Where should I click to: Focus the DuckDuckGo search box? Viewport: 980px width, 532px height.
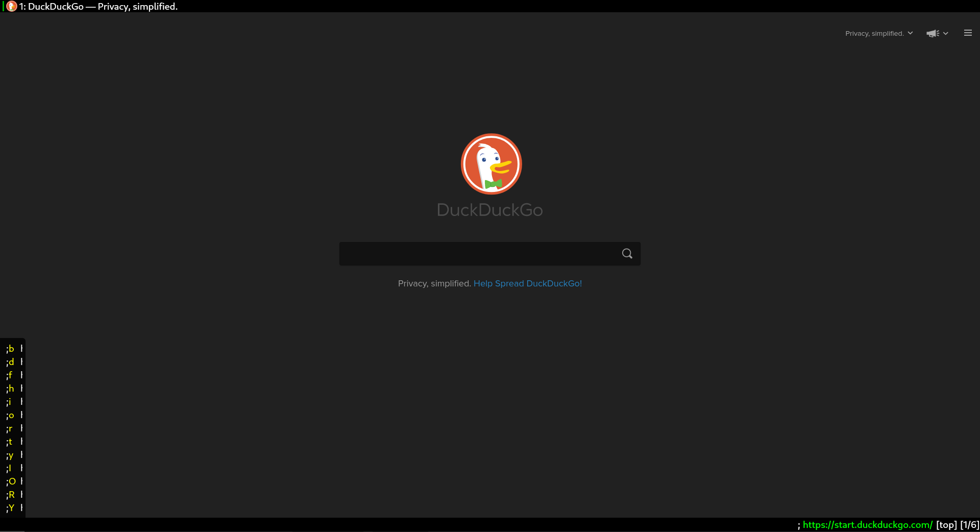point(479,254)
